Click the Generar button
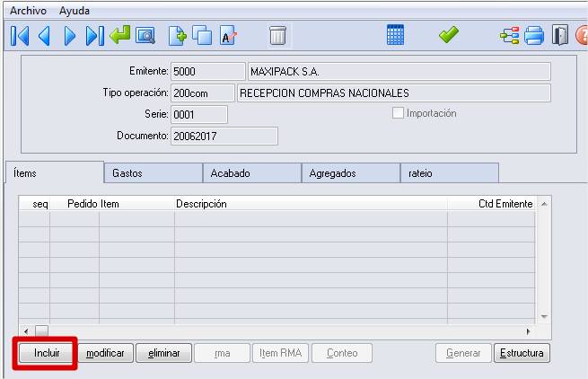 tap(463, 353)
